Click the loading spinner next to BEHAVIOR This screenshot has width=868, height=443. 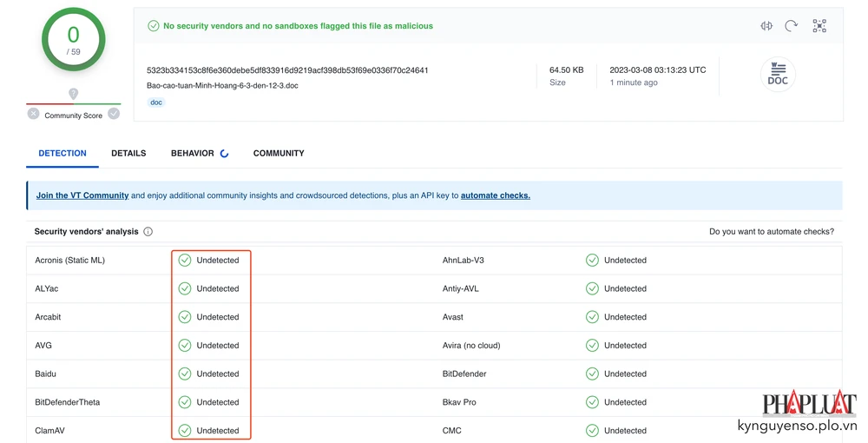tap(224, 154)
